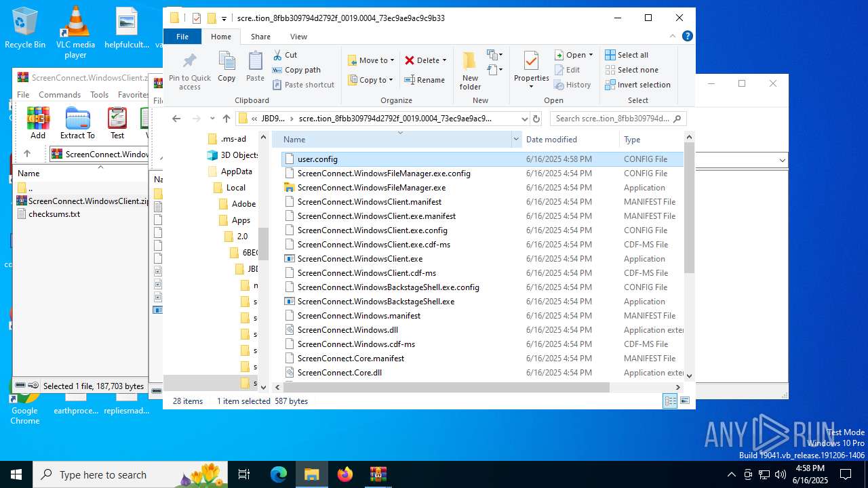868x488 pixels.
Task: Click WinRAR Extract To icon
Action: [77, 123]
